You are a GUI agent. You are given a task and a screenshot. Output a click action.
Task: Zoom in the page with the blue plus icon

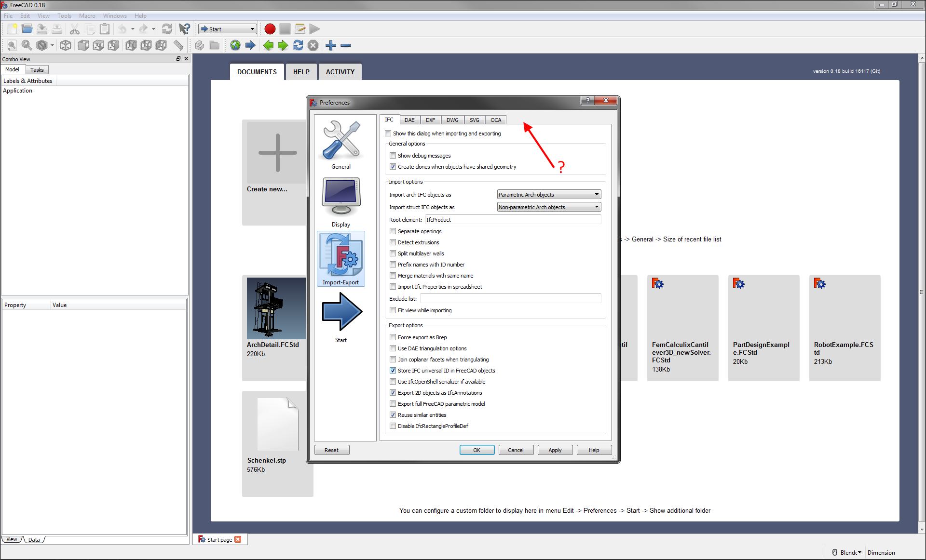[x=331, y=45]
